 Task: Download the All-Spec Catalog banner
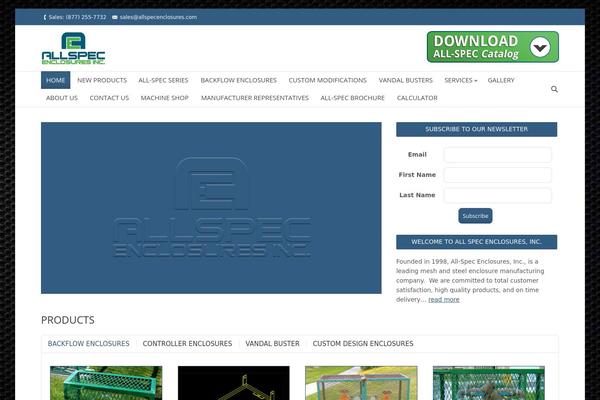click(492, 47)
